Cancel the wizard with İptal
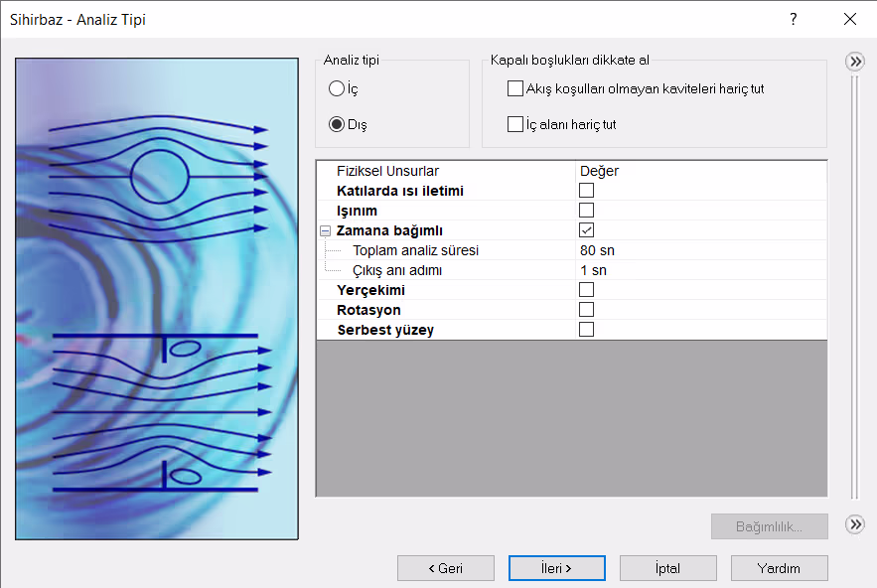 [x=667, y=568]
